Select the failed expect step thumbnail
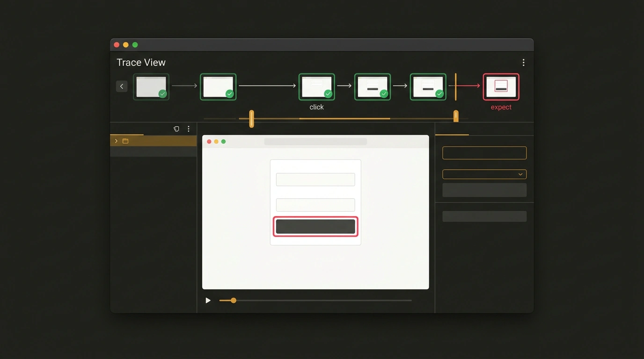 501,87
